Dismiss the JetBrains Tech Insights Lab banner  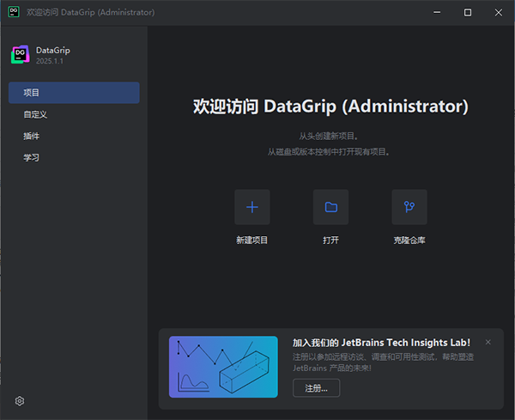pyautogui.click(x=488, y=342)
